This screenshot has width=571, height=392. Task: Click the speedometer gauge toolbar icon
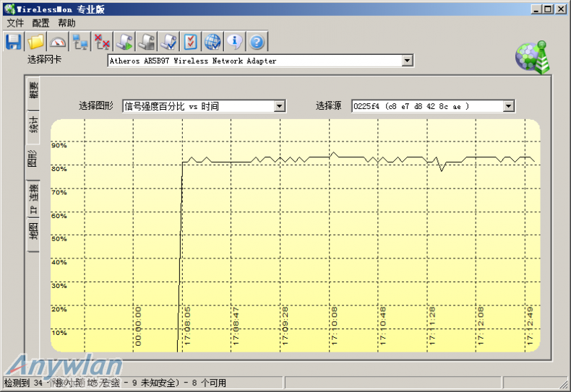click(x=58, y=41)
